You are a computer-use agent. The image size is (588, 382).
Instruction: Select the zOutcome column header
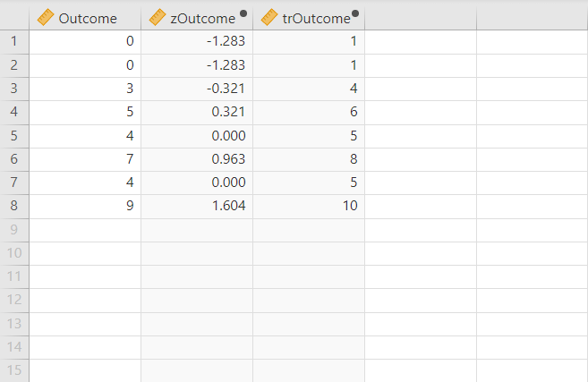pyautogui.click(x=197, y=18)
